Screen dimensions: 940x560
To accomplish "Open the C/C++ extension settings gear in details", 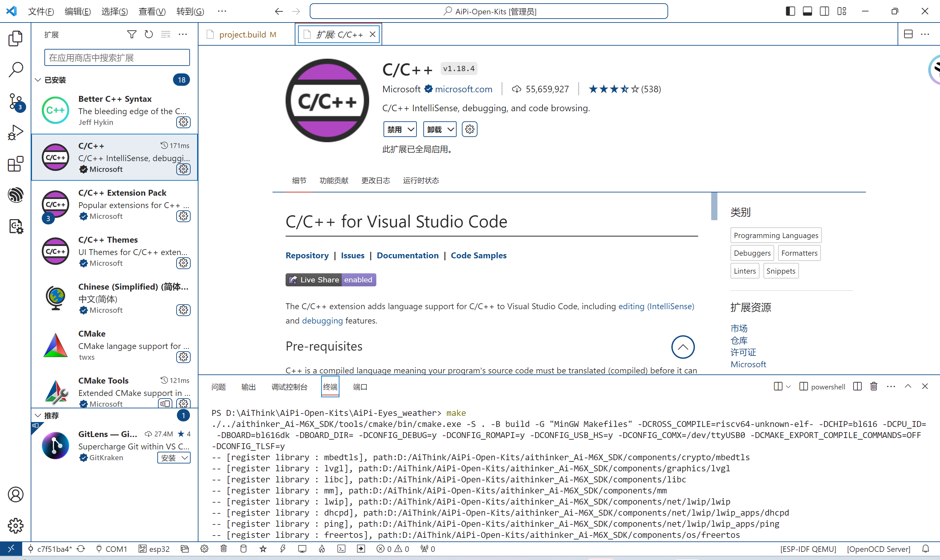I will 470,129.
